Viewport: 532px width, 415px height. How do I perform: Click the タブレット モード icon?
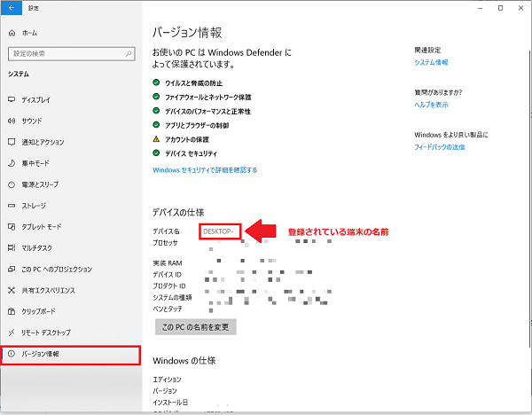pyautogui.click(x=12, y=227)
